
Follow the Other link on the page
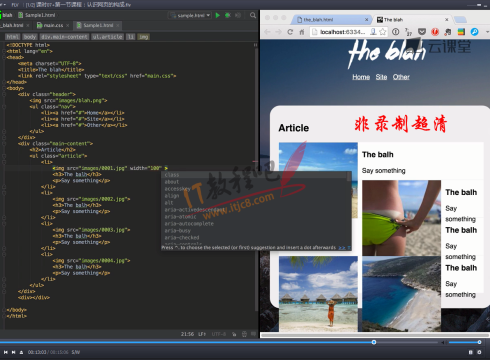point(401,77)
